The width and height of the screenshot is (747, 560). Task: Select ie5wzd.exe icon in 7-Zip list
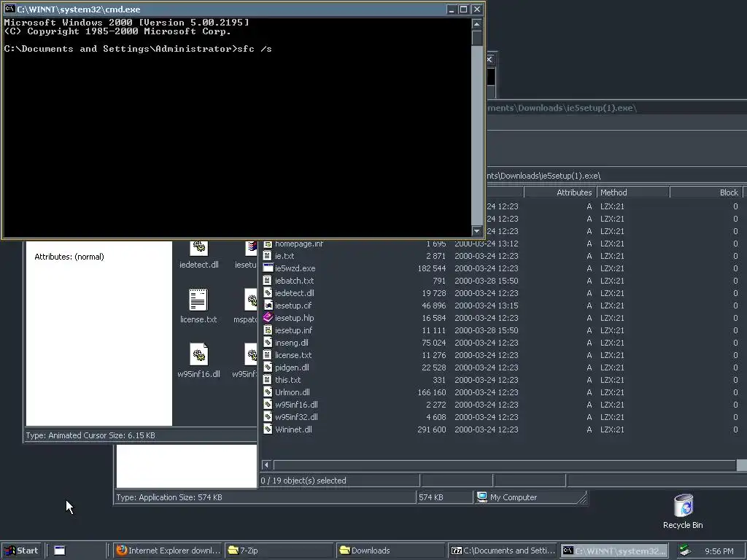[268, 268]
